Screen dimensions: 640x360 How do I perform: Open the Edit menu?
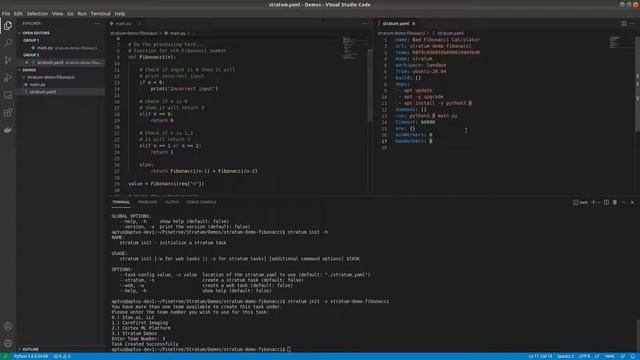point(18,13)
